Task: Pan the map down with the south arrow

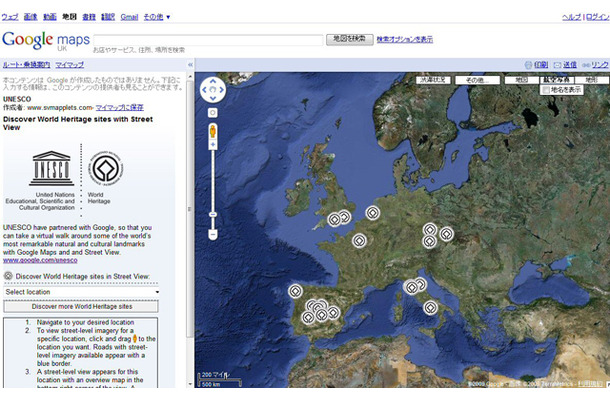Action: click(213, 98)
